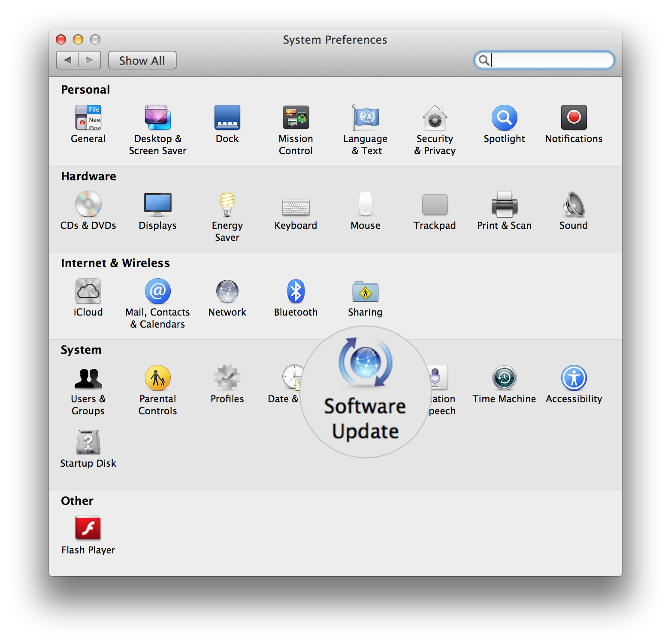Click the back navigation arrow
This screenshot has width=671, height=644.
[x=68, y=61]
